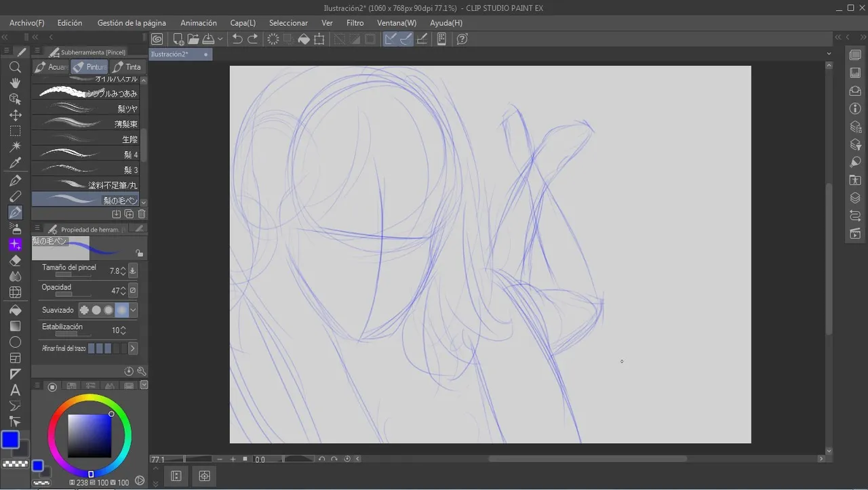
Task: Select the Figure ellipse tool
Action: click(x=15, y=342)
